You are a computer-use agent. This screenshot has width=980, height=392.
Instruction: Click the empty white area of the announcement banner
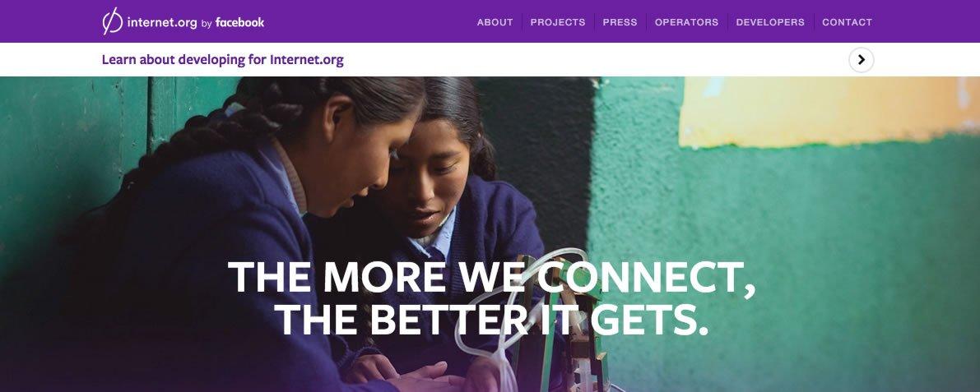(x=594, y=60)
